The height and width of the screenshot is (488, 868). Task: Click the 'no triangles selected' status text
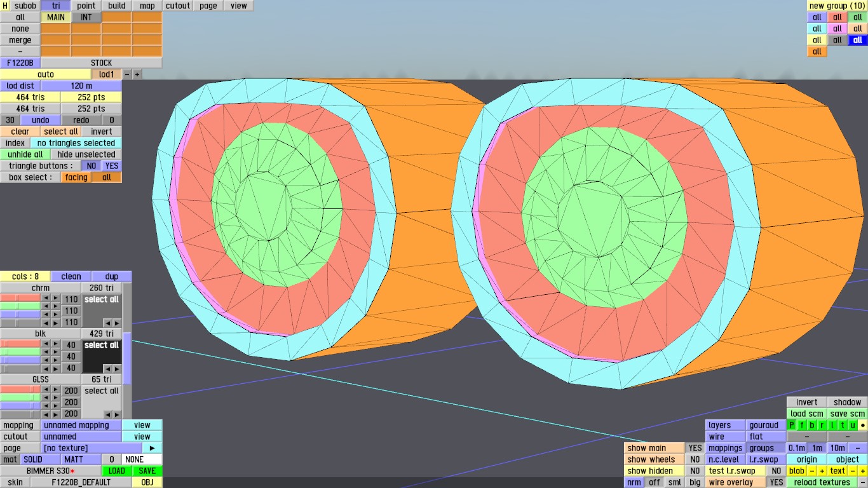[76, 143]
